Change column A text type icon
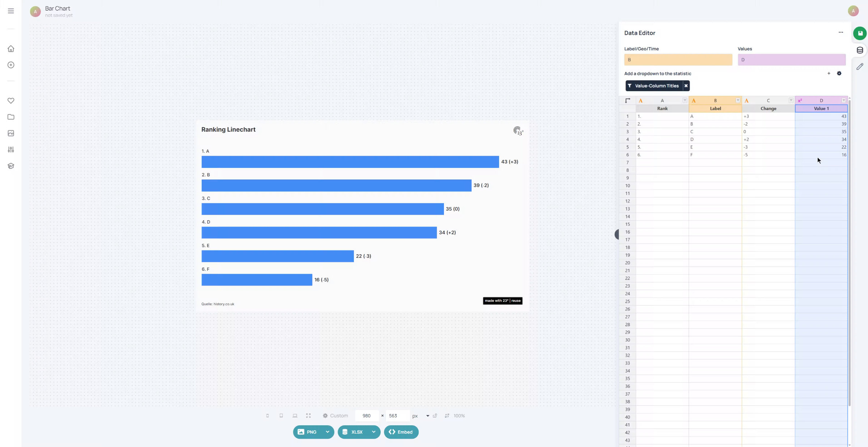 pyautogui.click(x=640, y=101)
